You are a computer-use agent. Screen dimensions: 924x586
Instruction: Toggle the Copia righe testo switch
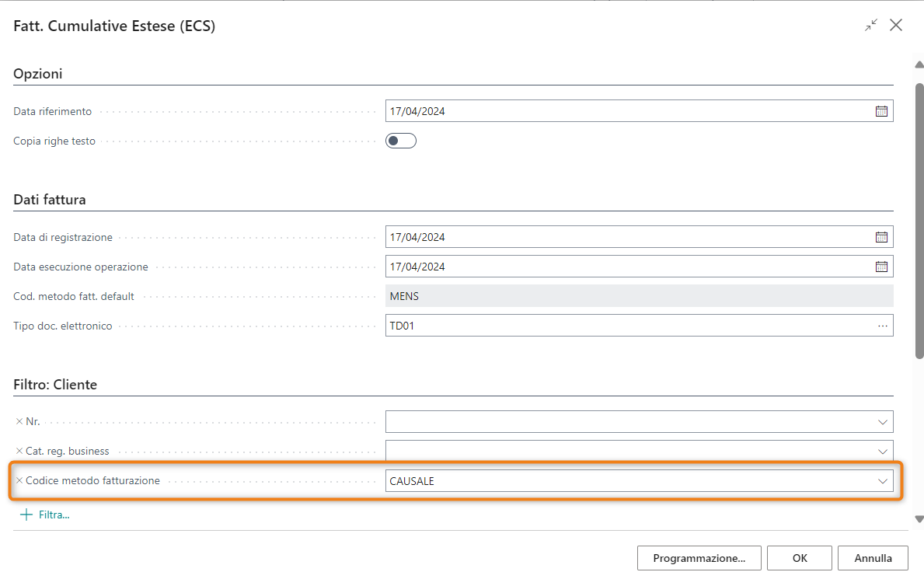[x=401, y=141]
